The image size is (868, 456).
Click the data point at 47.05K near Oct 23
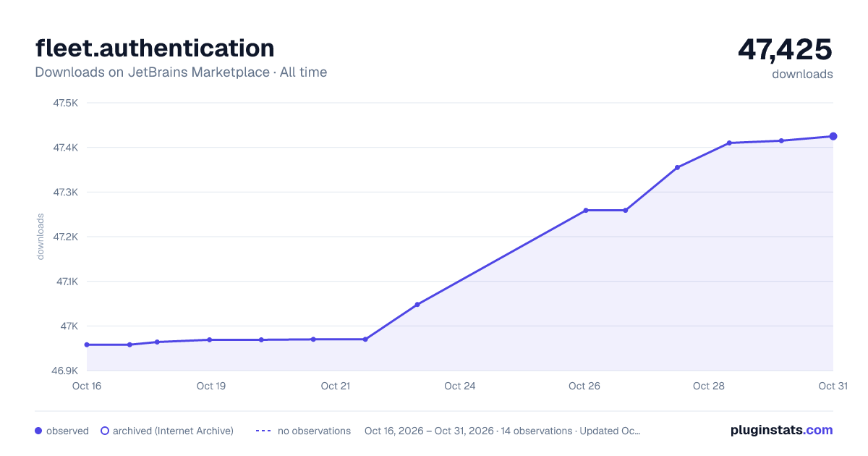pyautogui.click(x=417, y=305)
